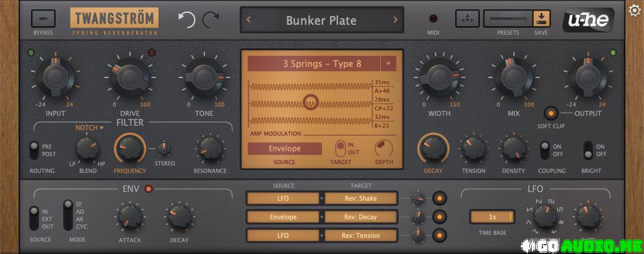Click the ENV Attack knob
This screenshot has width=644, height=254.
[x=130, y=217]
